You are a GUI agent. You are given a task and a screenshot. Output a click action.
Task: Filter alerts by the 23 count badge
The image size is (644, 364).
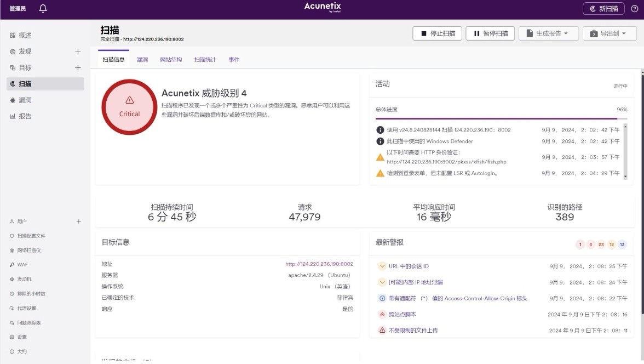(601, 244)
